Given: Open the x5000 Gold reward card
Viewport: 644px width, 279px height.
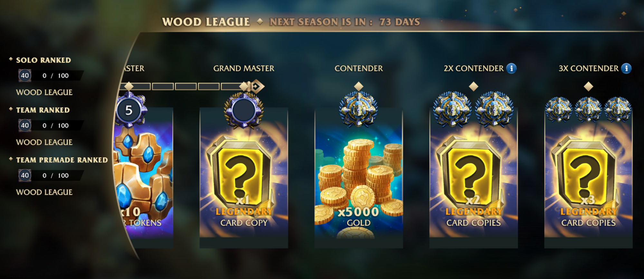Looking at the screenshot, I should tap(359, 178).
